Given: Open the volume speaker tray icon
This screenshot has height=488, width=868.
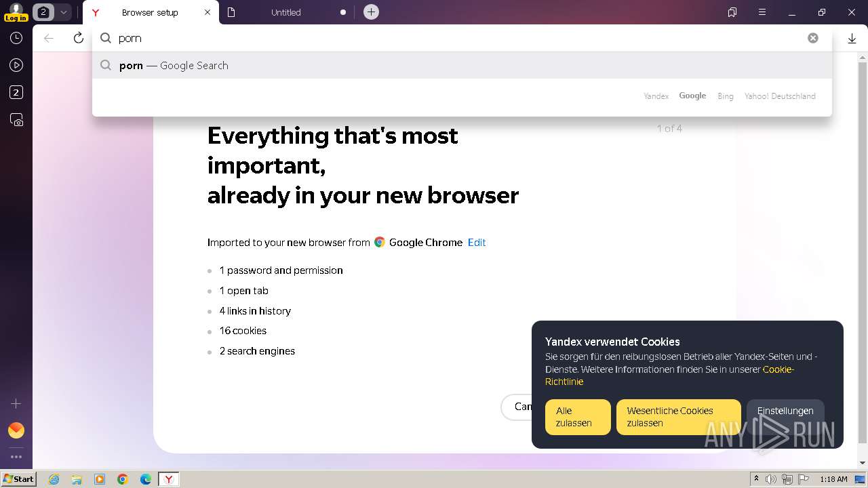Looking at the screenshot, I should [x=771, y=479].
